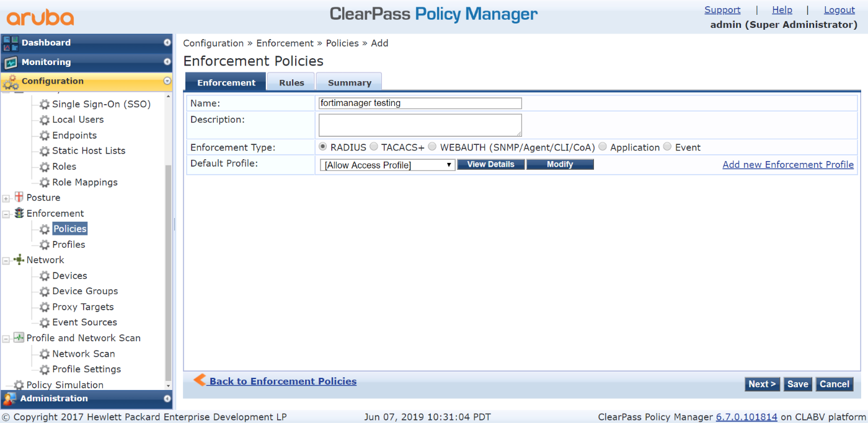Open the Help link
The width and height of the screenshot is (868, 423).
782,10
